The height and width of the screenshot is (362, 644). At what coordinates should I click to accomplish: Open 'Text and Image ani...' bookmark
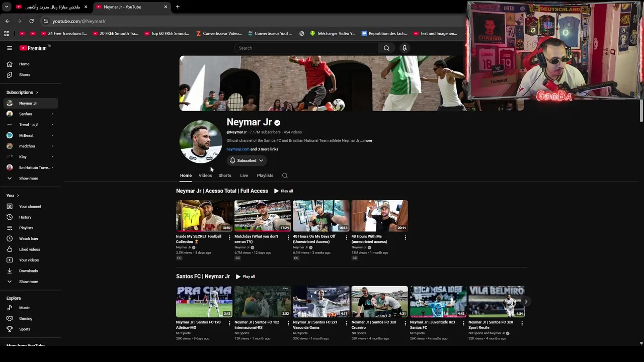pos(435,34)
